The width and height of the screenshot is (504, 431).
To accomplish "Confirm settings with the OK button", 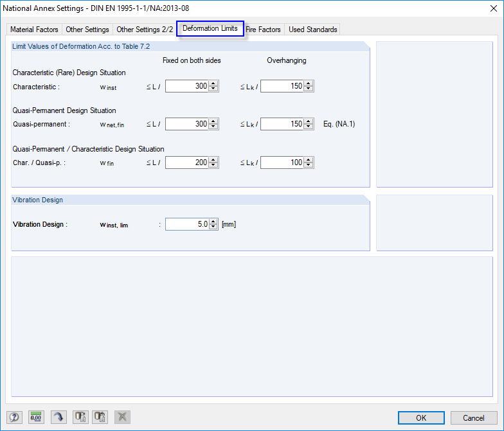I will point(421,418).
